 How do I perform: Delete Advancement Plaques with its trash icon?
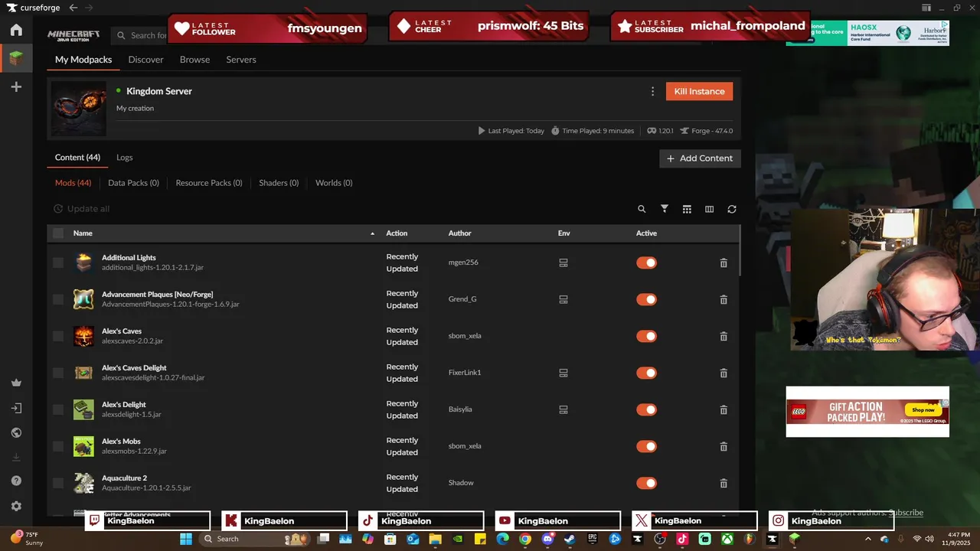click(724, 299)
